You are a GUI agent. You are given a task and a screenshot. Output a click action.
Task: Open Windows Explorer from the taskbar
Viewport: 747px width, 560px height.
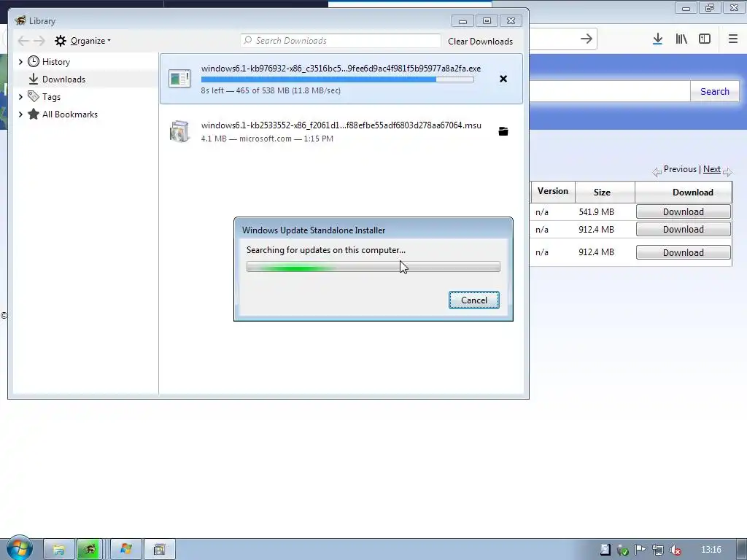coord(58,550)
